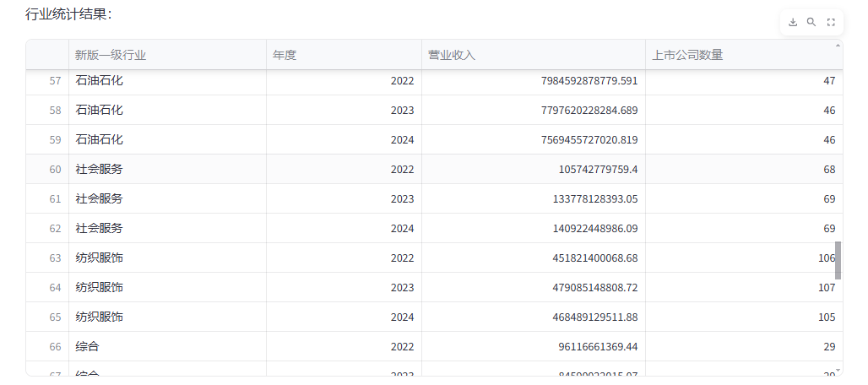Viewport: 868px width, 385px height.
Task: Select row number 57
Action: click(x=47, y=81)
